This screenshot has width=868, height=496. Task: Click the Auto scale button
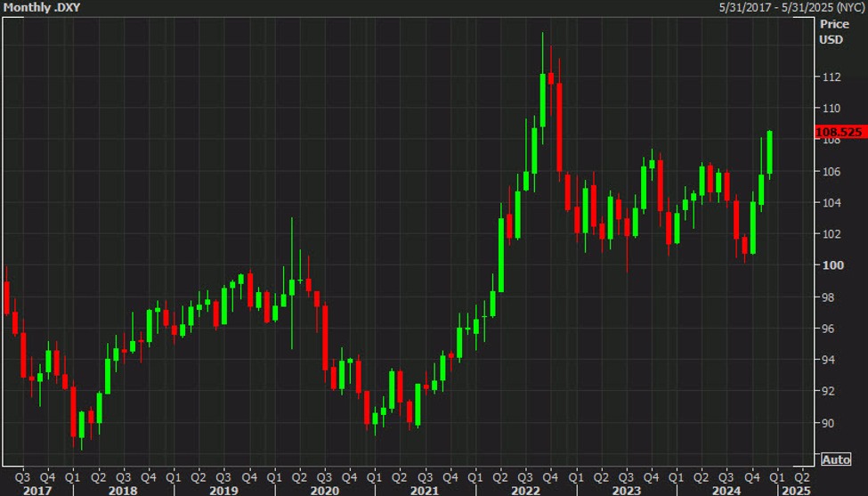point(836,459)
